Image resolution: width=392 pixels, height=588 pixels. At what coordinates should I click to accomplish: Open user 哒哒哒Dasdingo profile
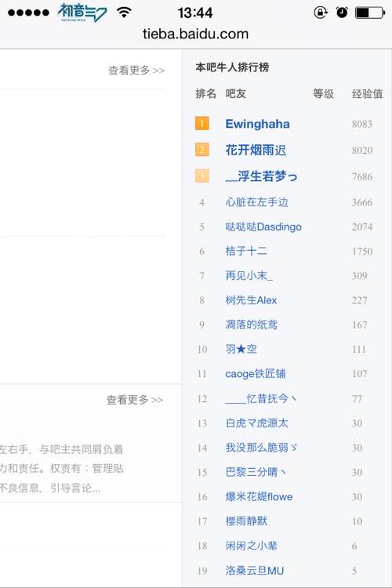pos(263,227)
